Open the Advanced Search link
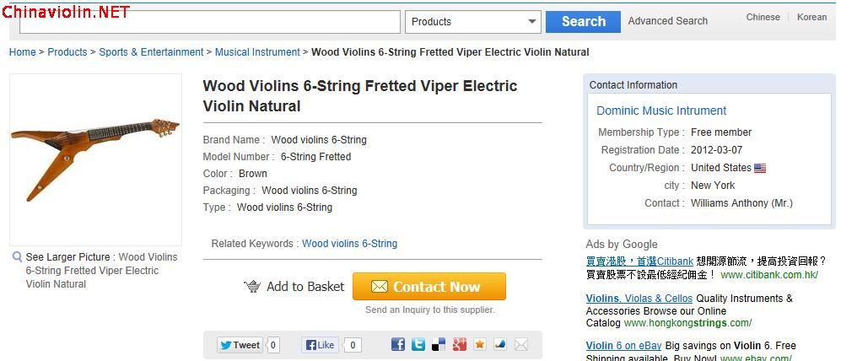This screenshot has height=361, width=868. tap(667, 21)
